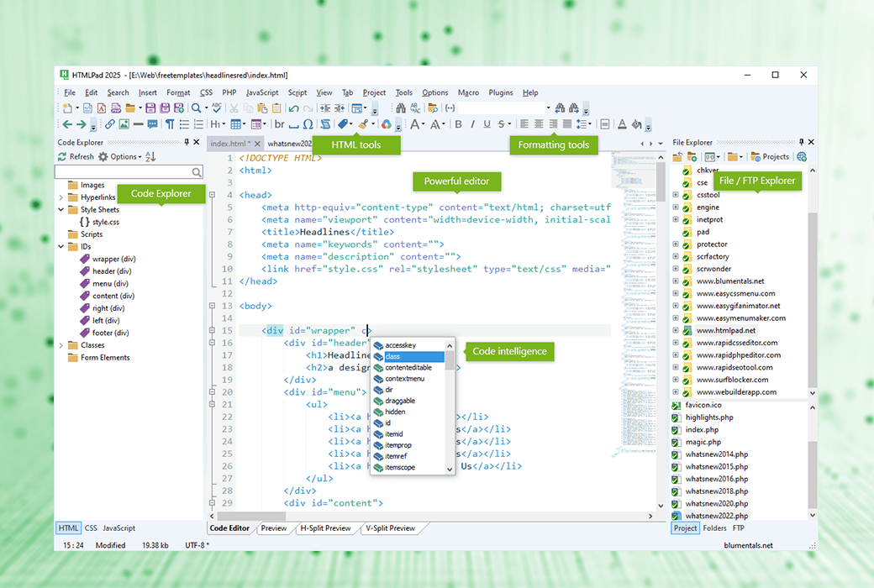874x588 pixels.
Task: Click the Save All double-floppy icon
Action: pyautogui.click(x=165, y=108)
